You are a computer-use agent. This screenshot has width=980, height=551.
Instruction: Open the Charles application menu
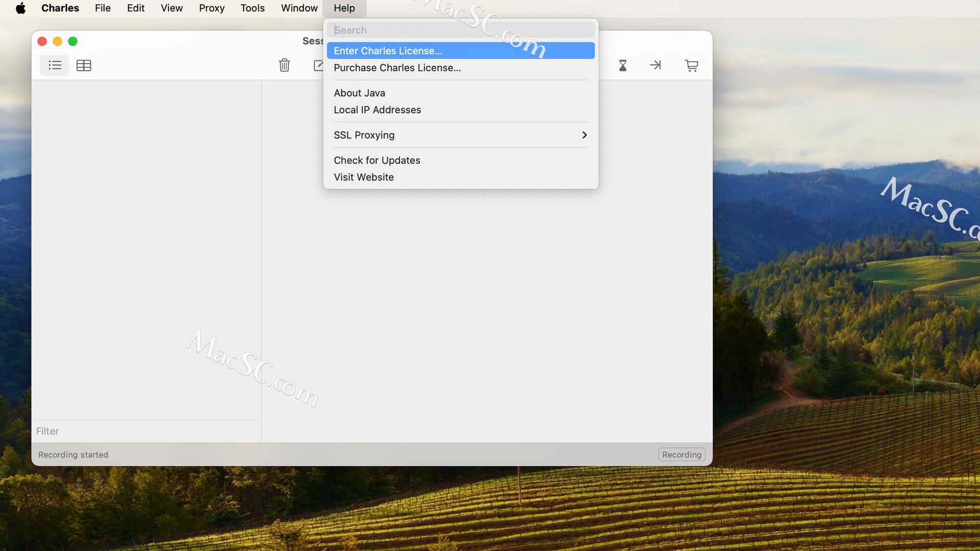tap(60, 8)
